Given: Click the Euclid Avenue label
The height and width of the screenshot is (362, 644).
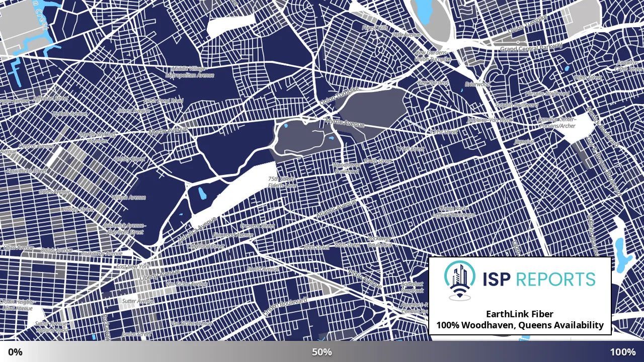Looking at the screenshot, I should 263,269.
